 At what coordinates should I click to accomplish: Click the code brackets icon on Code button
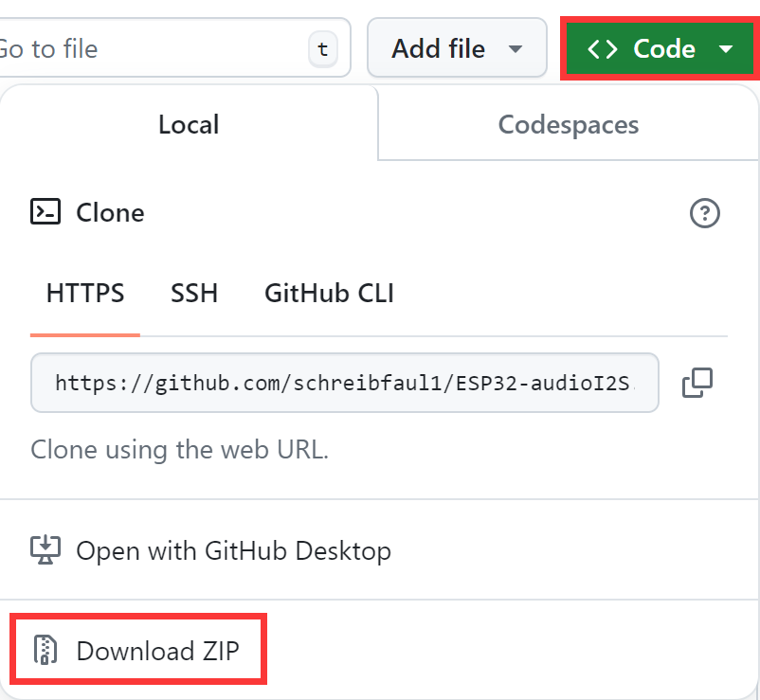pyautogui.click(x=603, y=49)
